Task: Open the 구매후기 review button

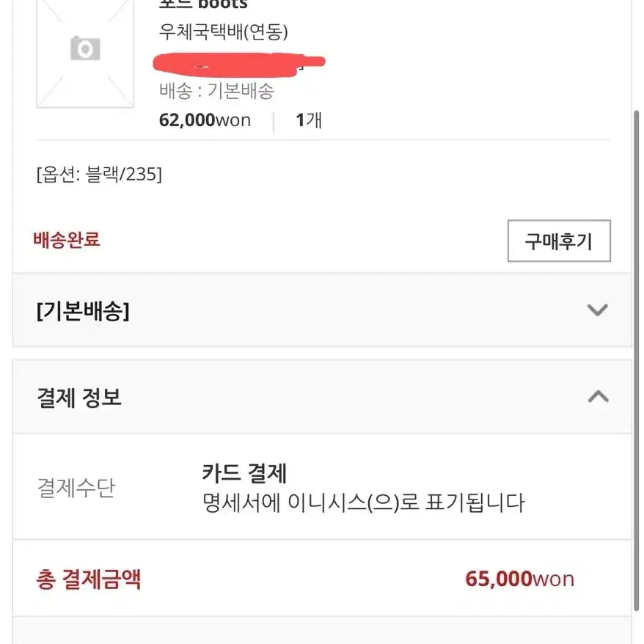Action: pos(559,241)
